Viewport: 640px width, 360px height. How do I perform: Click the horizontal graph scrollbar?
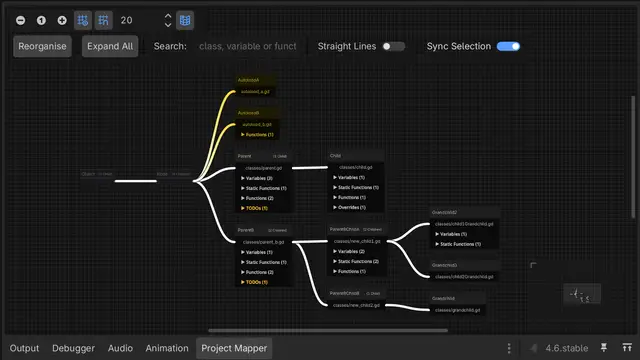(328, 330)
